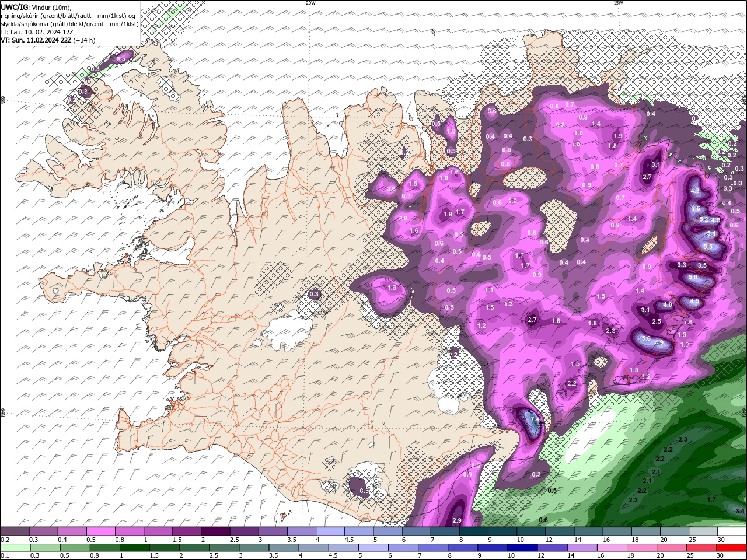Click the rain-scale swatch between 25 and 30
This screenshot has height=560, width=747.
pyautogui.click(x=702, y=548)
